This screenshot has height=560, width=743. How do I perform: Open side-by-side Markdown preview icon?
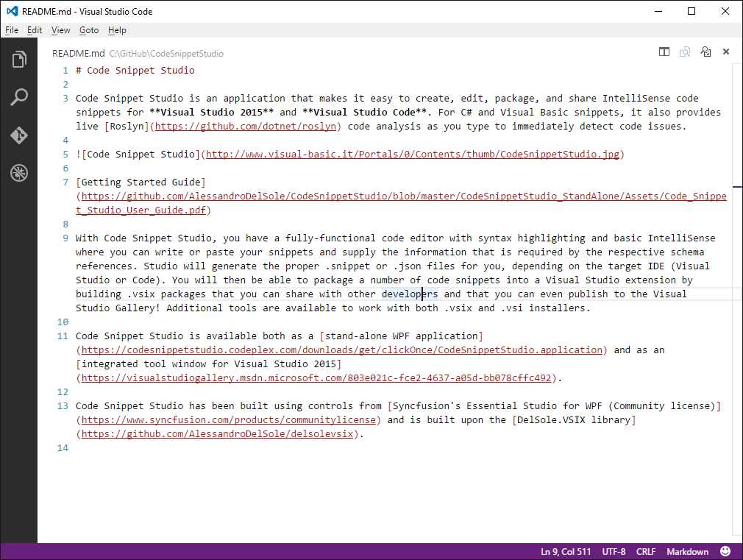pyautogui.click(x=705, y=52)
